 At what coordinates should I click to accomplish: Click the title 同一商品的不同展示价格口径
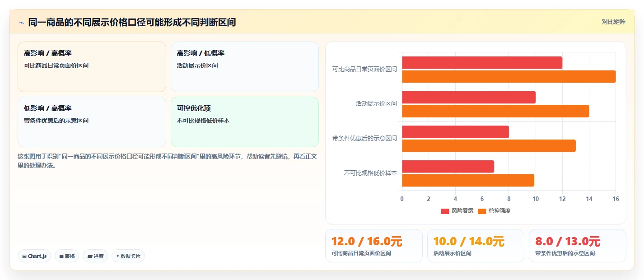click(x=132, y=22)
